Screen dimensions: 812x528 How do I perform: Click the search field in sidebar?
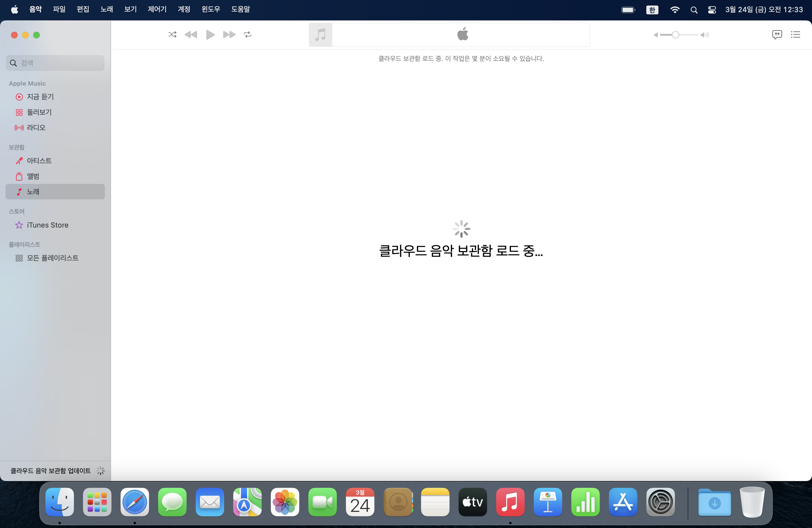click(x=55, y=63)
